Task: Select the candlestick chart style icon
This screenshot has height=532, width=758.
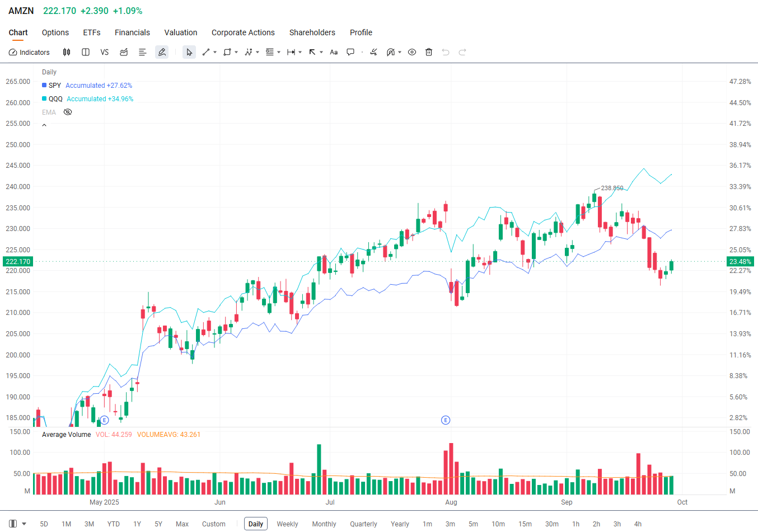Action: click(x=66, y=52)
